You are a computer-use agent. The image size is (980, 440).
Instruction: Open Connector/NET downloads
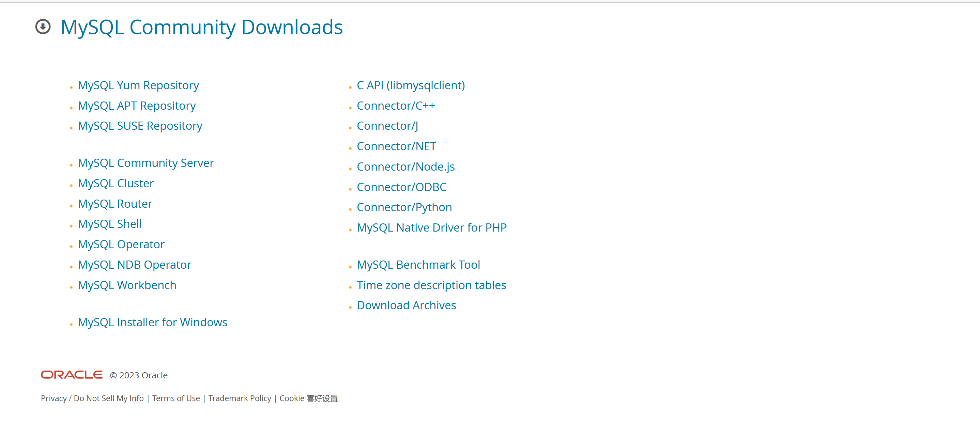(x=397, y=146)
